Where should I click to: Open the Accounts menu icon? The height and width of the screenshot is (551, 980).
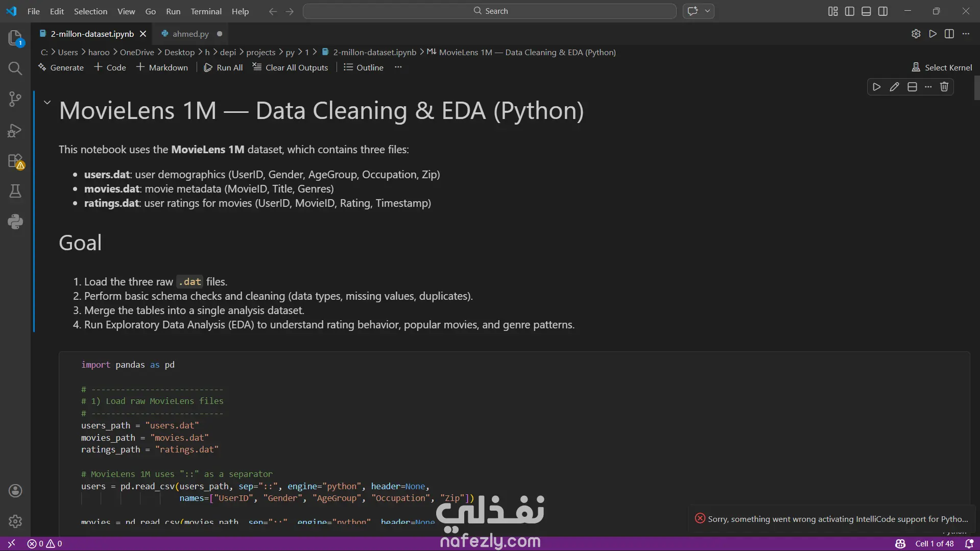tap(15, 491)
